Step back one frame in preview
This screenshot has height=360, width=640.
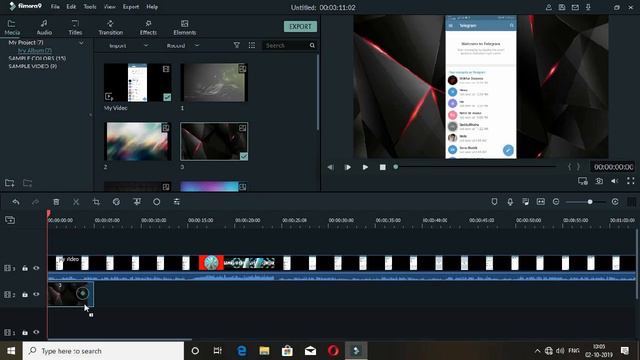[x=331, y=167]
